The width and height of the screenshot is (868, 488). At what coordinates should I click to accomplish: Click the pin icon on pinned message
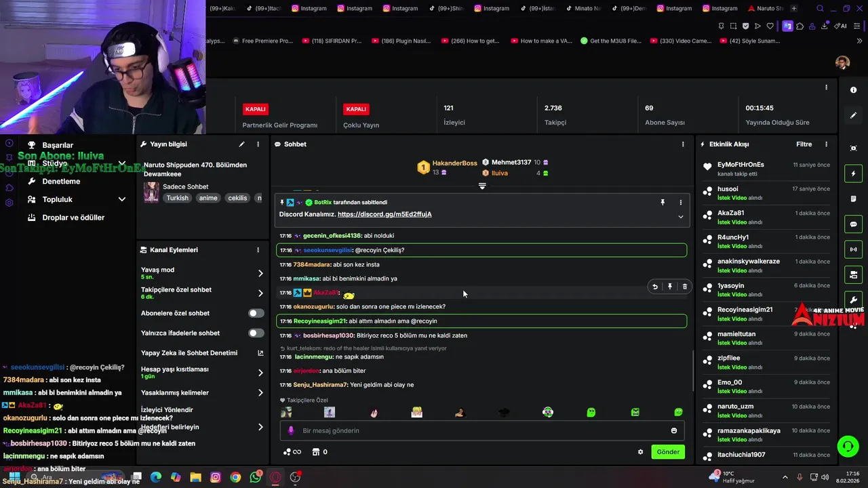(663, 202)
